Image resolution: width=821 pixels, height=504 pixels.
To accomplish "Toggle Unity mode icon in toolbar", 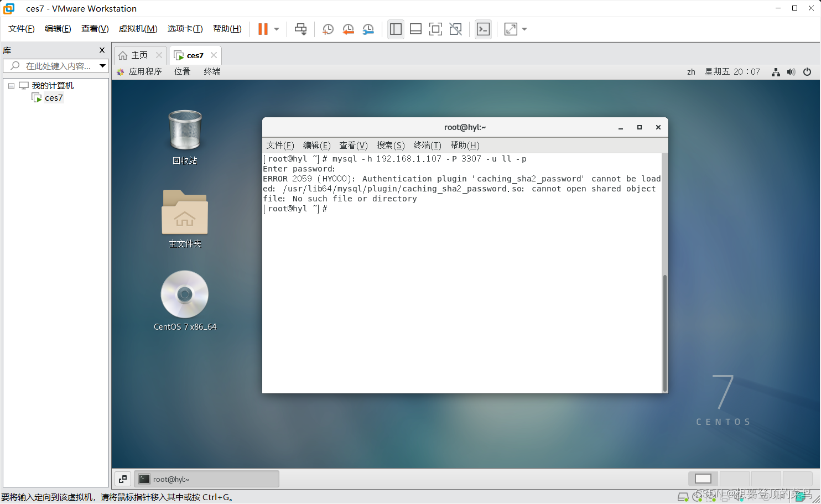I will point(455,29).
